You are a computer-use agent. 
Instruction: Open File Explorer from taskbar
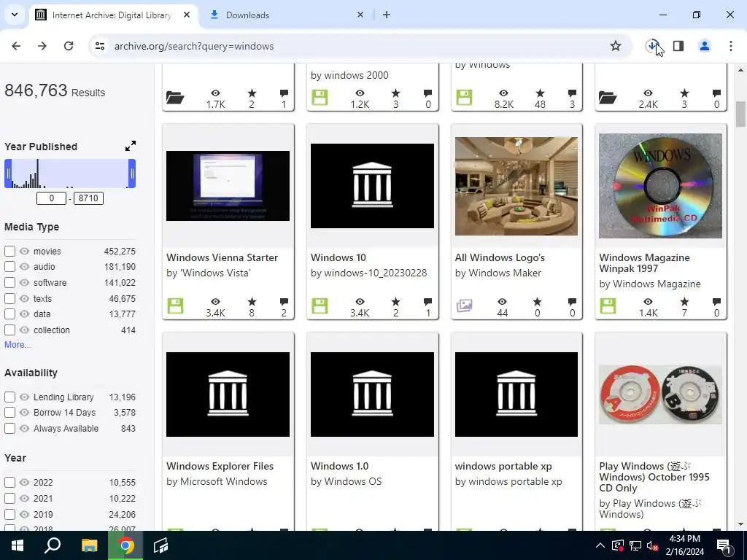click(x=89, y=545)
